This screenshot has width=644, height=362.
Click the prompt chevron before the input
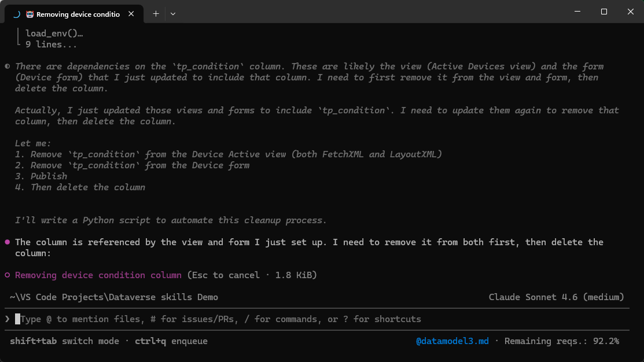click(x=7, y=319)
